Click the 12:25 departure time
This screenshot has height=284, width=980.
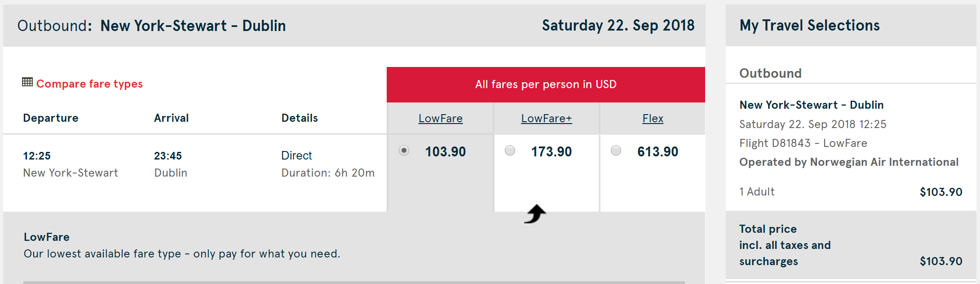click(x=37, y=156)
